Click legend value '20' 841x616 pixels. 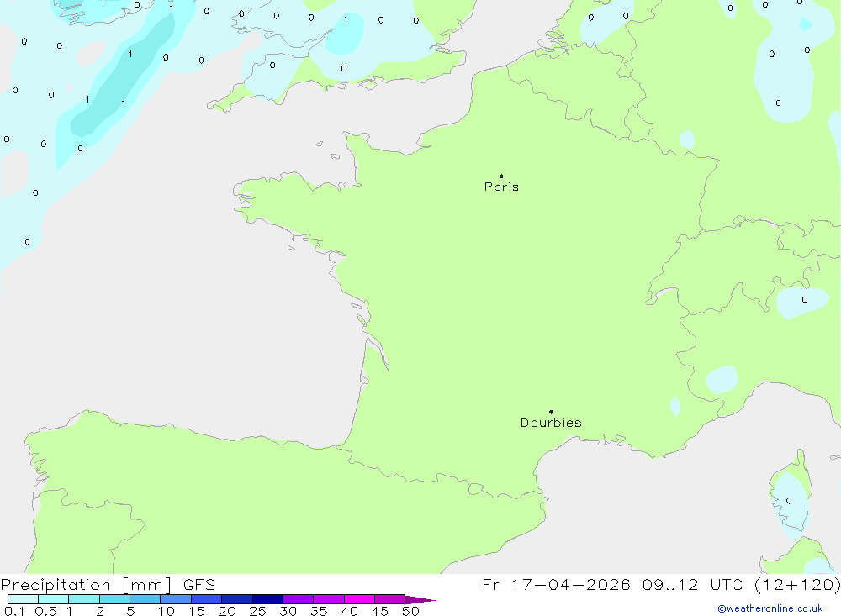[227, 611]
